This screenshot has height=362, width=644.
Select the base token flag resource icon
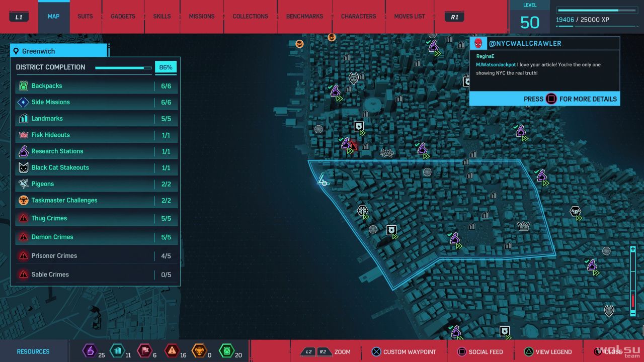(x=144, y=350)
